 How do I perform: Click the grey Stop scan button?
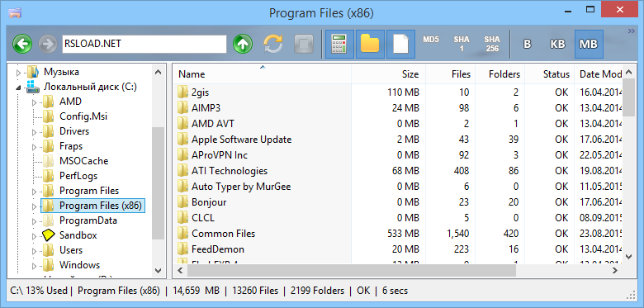tap(304, 44)
